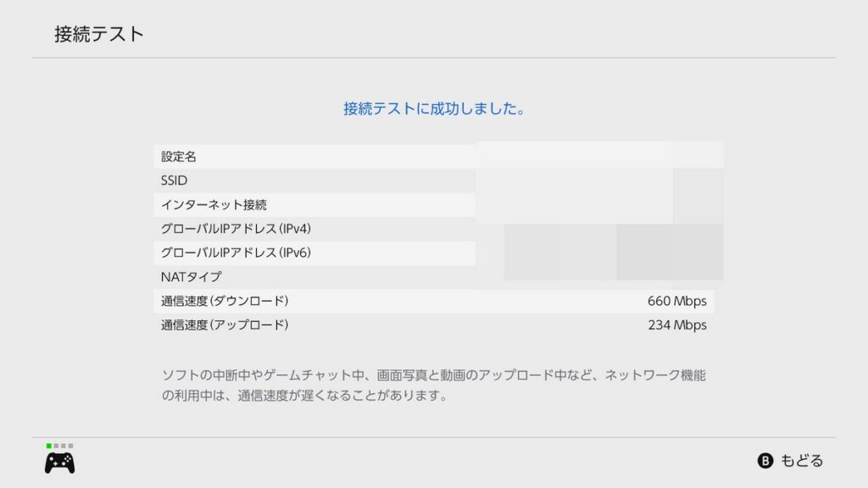Click the controller icon at bottom left
Viewport: 868px width, 488px height.
[x=59, y=463]
